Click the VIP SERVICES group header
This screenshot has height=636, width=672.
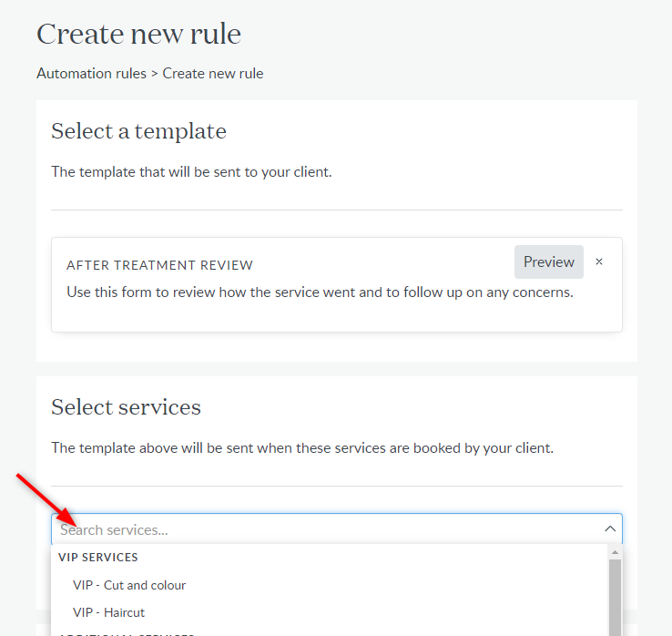(x=98, y=557)
